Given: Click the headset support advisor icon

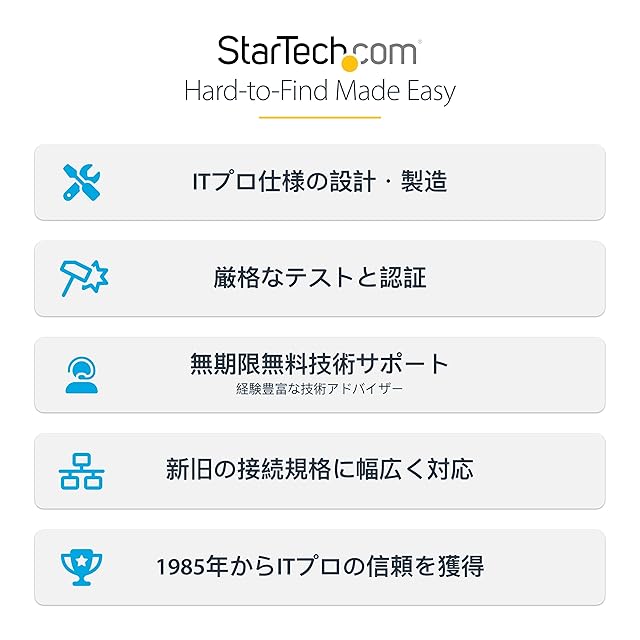Looking at the screenshot, I should (x=82, y=375).
